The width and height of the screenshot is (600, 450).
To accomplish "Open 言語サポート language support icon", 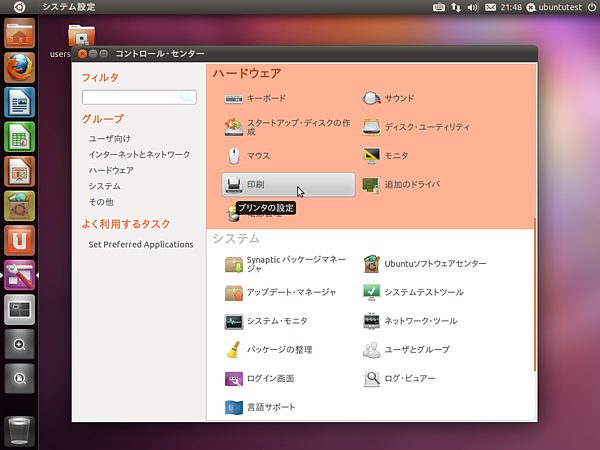I will pyautogui.click(x=233, y=407).
